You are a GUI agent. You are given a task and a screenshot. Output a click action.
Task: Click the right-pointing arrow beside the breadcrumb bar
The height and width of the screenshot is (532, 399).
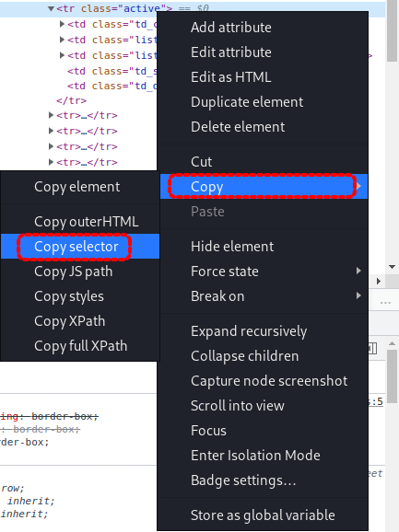pyautogui.click(x=379, y=281)
